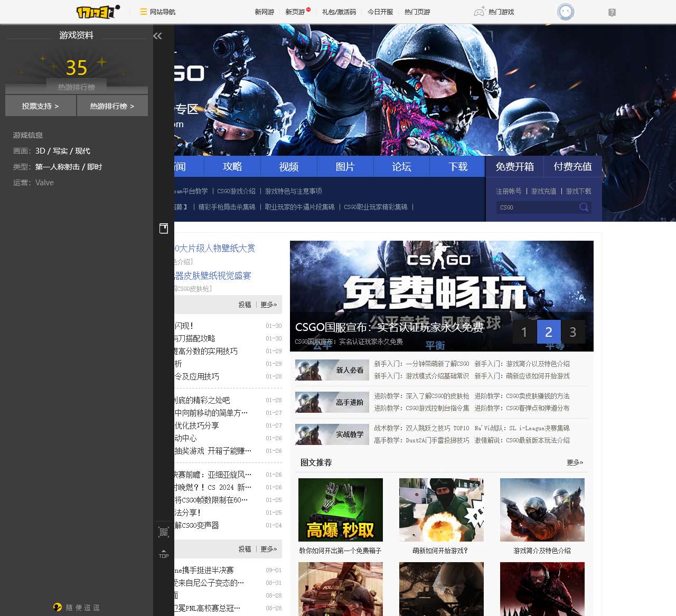Click the 随便逛逛 icon at sidebar bottom
676x616 pixels.
pos(58,607)
